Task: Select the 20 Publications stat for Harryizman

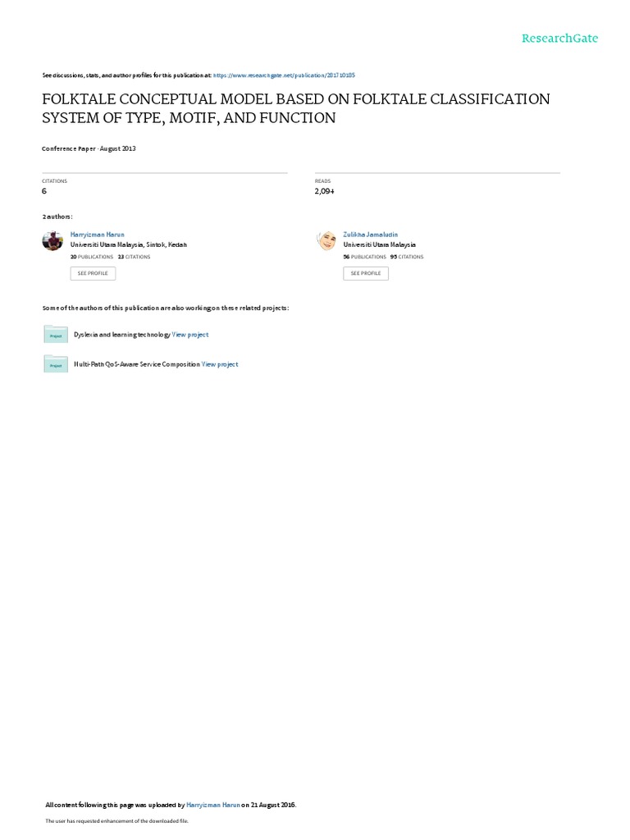Action: click(x=92, y=257)
